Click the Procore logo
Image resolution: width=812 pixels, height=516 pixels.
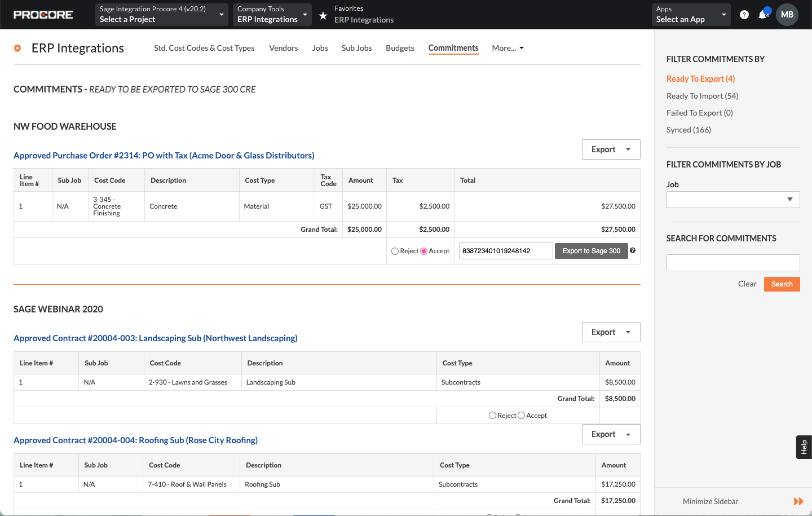(43, 15)
